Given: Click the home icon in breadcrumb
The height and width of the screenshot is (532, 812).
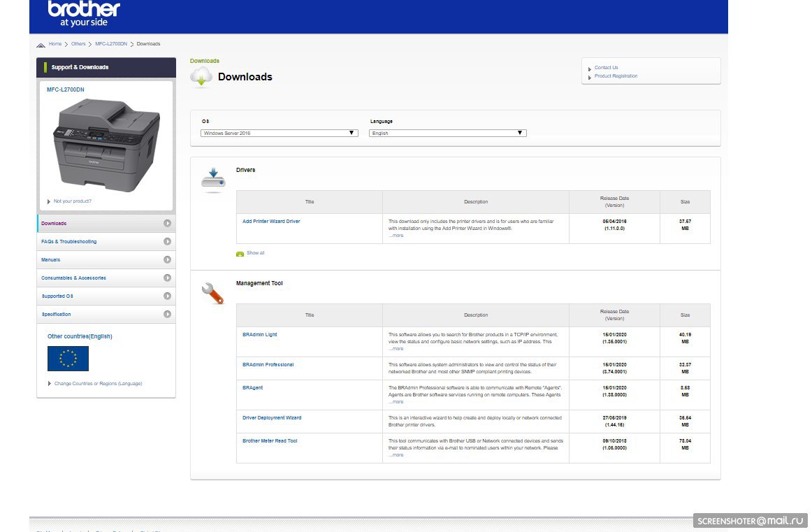Looking at the screenshot, I should point(41,45).
